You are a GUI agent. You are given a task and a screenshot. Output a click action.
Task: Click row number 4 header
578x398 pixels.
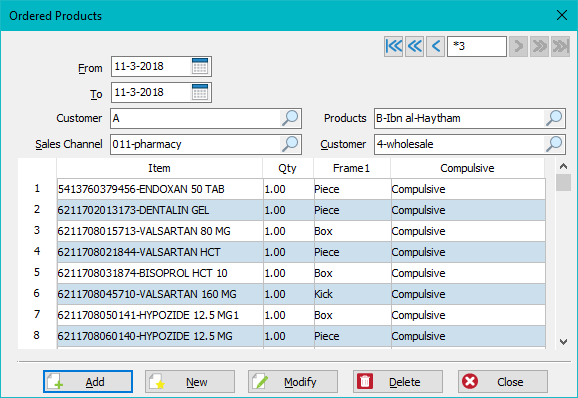point(37,251)
